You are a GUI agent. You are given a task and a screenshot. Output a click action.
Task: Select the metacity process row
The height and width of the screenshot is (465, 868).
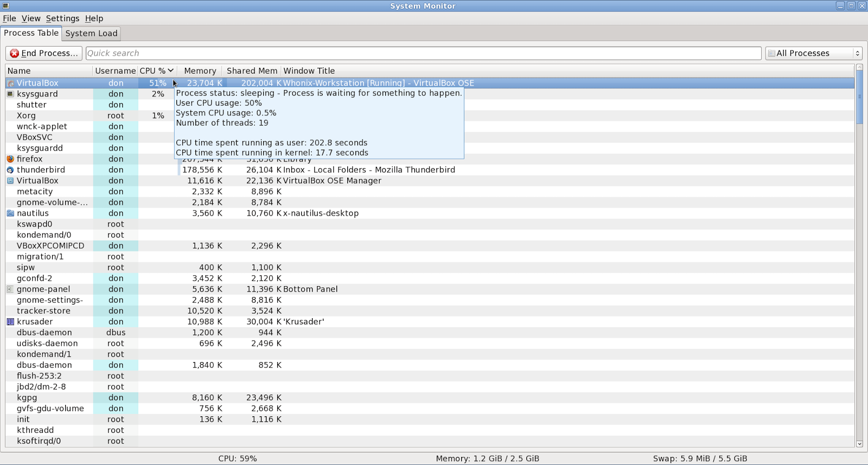tap(430, 191)
